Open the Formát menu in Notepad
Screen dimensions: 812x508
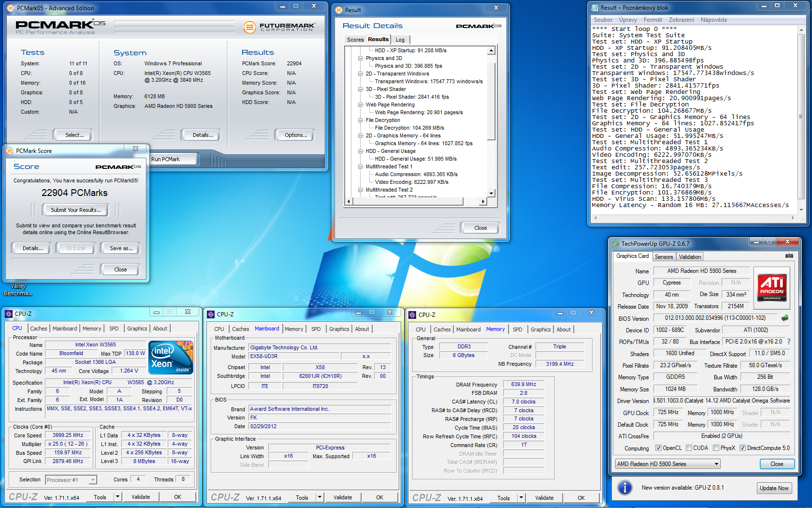click(652, 20)
